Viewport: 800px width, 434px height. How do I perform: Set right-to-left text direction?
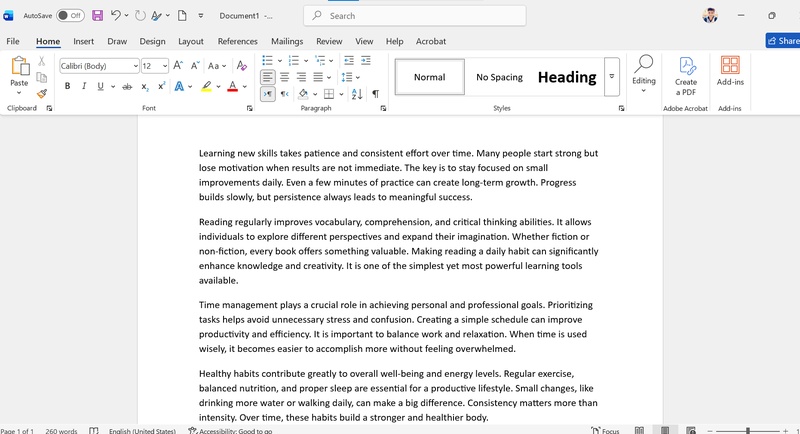pos(285,94)
